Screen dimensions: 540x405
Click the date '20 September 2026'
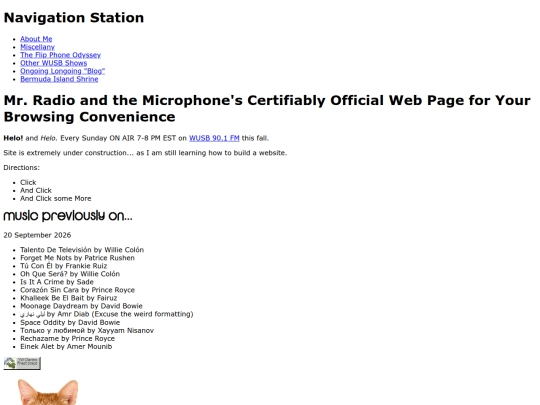[37, 235]
